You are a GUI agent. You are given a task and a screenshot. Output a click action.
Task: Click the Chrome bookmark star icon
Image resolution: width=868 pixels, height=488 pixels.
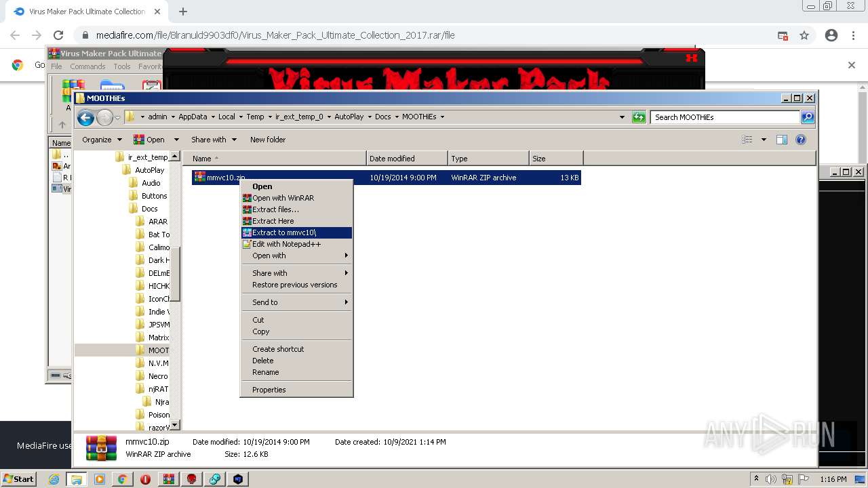[x=804, y=35]
